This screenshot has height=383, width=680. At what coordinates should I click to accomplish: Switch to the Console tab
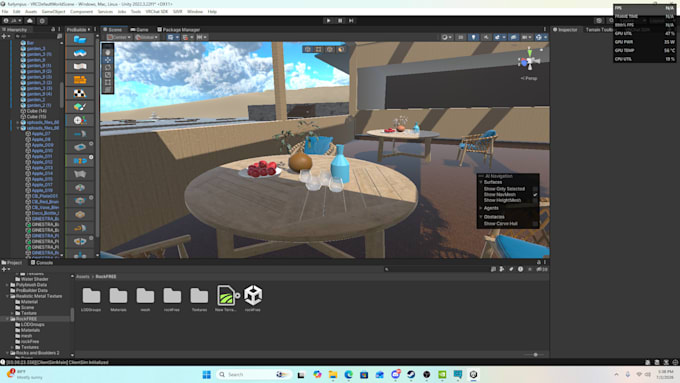(x=42, y=263)
